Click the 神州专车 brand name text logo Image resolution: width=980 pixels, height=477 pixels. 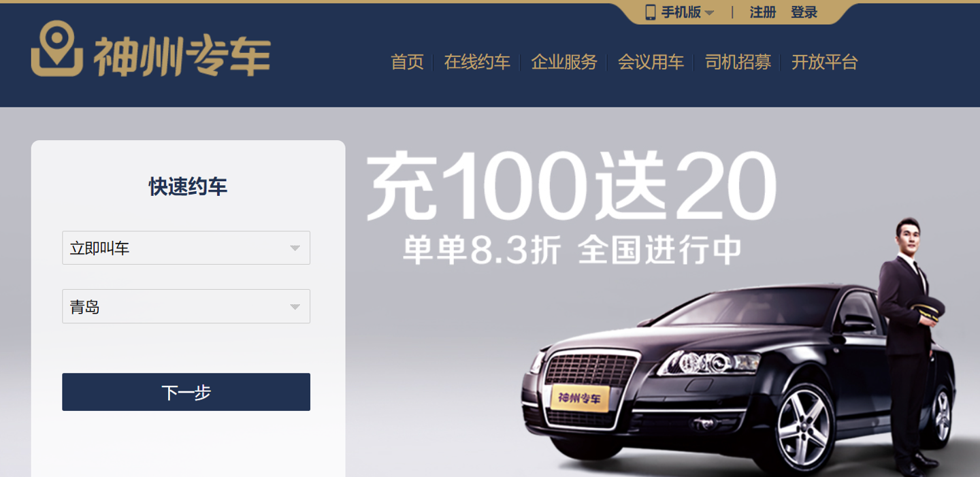[x=182, y=56]
